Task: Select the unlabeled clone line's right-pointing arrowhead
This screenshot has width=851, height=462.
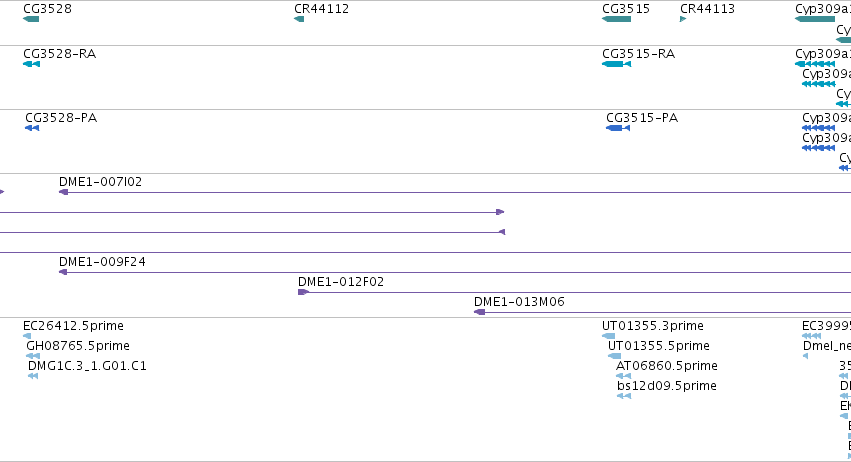Action: click(500, 212)
